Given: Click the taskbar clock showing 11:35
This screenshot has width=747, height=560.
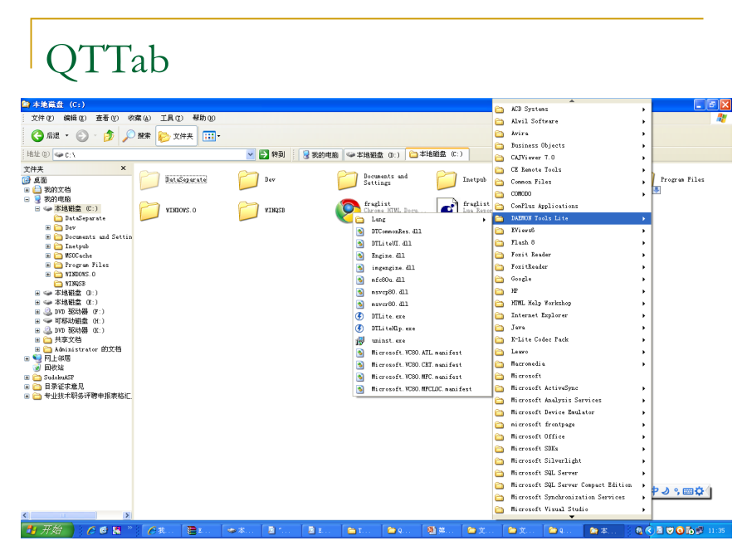Looking at the screenshot, I should pos(716,530).
